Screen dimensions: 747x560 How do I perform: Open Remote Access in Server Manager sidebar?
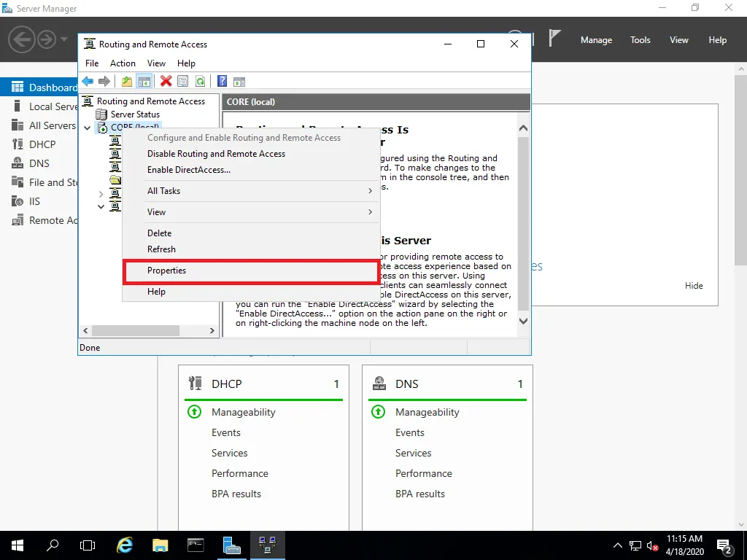[39, 220]
